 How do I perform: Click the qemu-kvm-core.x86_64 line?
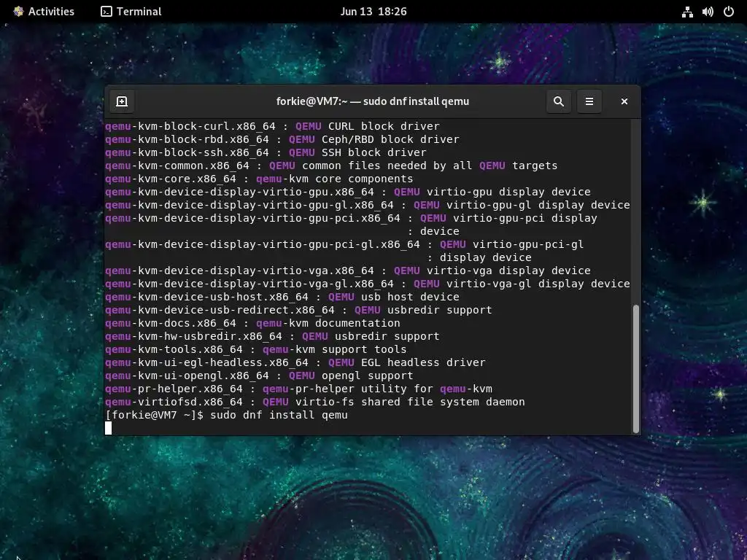coord(259,179)
